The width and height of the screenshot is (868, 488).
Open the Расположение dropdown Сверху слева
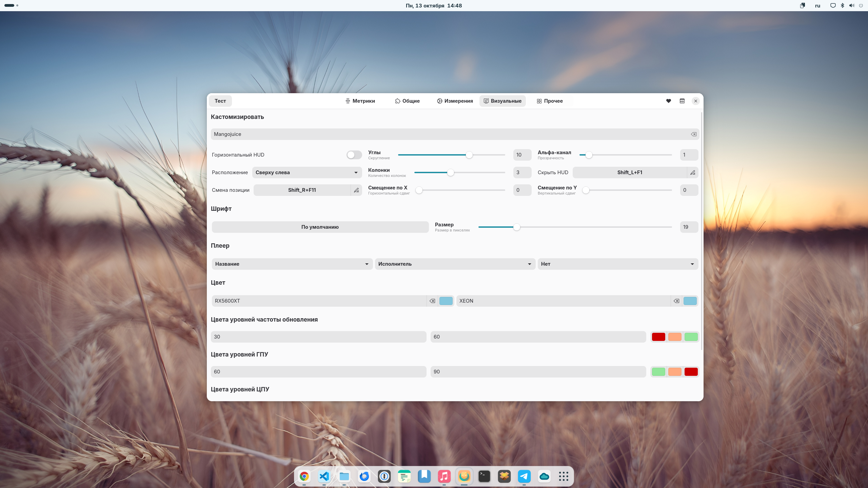coord(307,172)
